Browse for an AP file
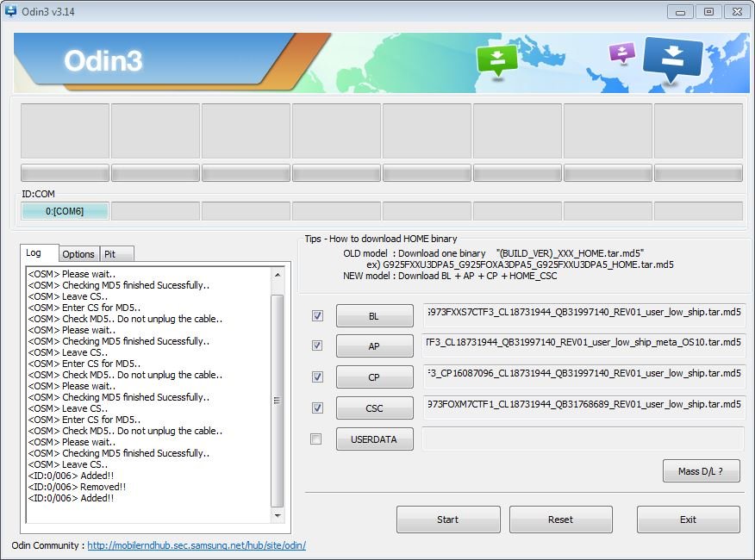The width and height of the screenshot is (755, 560). coord(374,346)
